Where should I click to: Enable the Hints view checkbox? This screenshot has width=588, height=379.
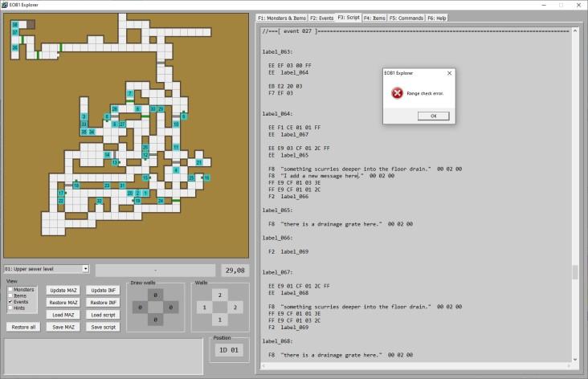click(x=10, y=307)
